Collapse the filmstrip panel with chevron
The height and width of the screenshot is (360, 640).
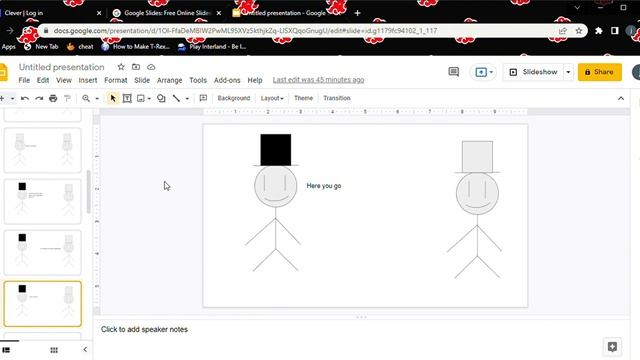85,349
